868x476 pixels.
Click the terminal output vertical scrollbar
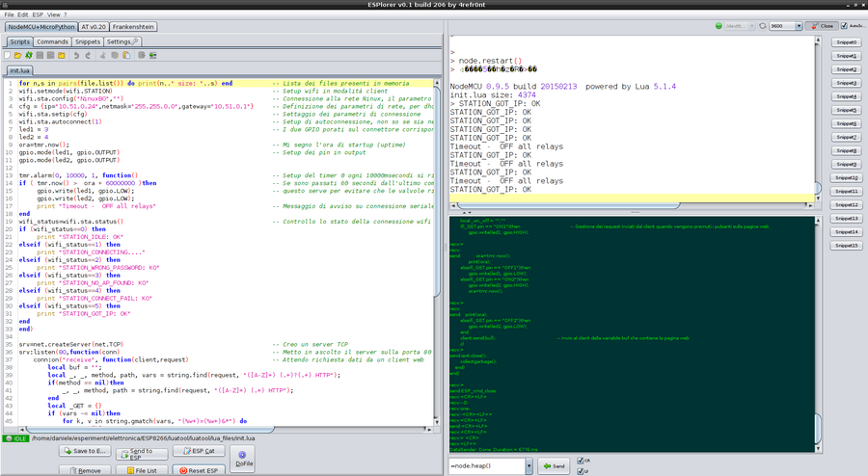[x=818, y=116]
